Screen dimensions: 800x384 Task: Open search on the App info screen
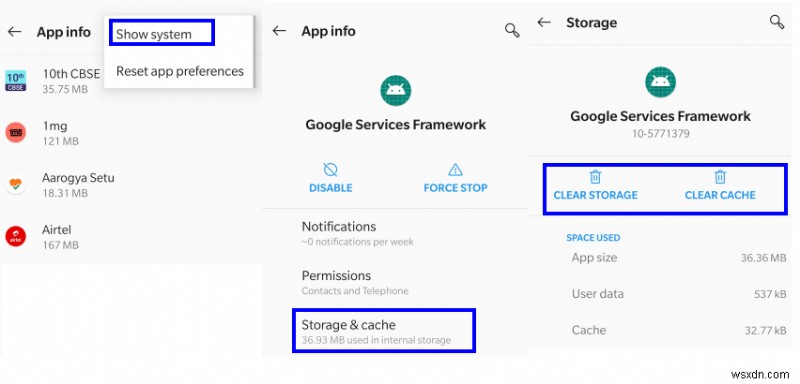click(x=512, y=31)
